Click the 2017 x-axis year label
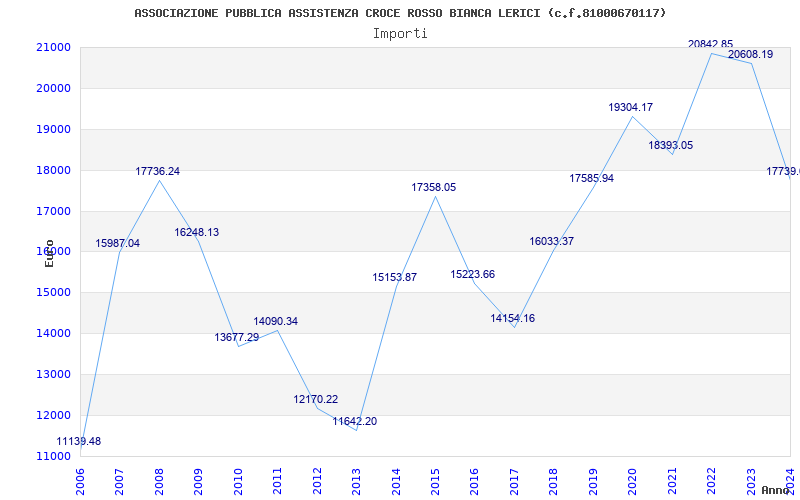The image size is (800, 500). click(514, 481)
